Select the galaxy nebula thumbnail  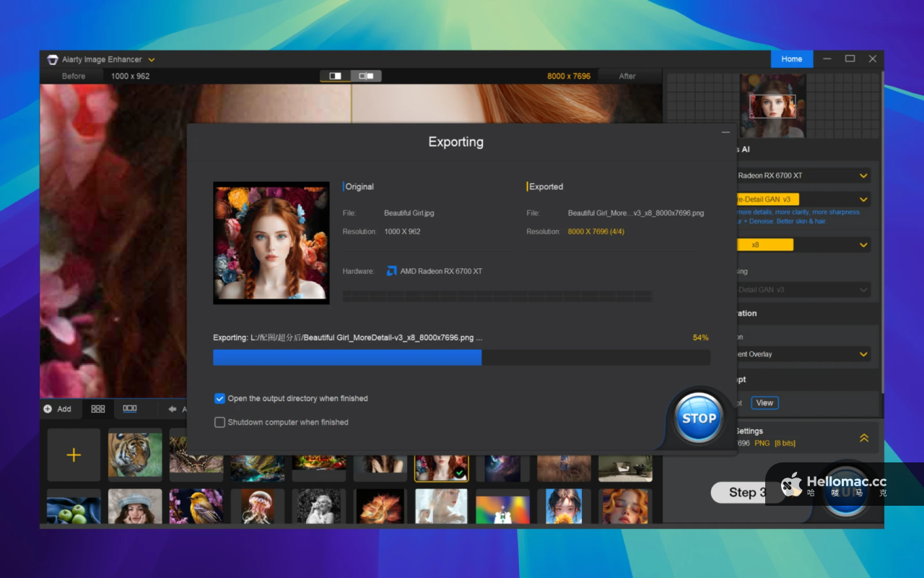[502, 467]
